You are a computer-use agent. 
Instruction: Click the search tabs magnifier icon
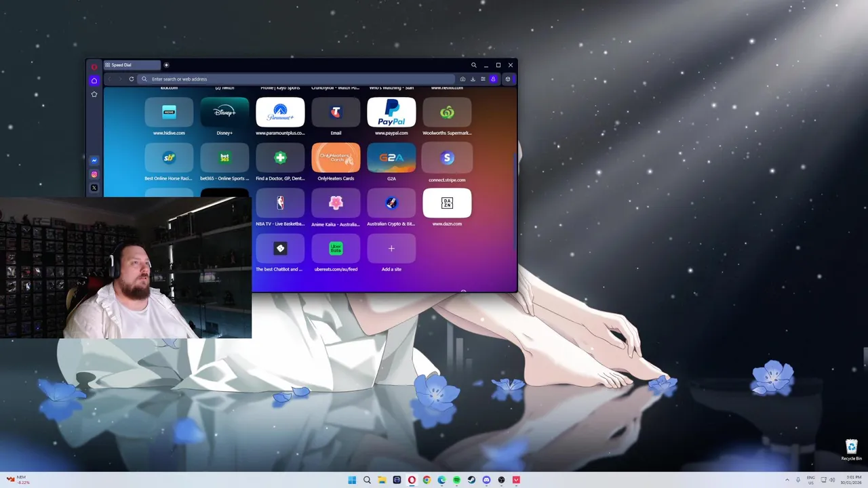tap(473, 65)
